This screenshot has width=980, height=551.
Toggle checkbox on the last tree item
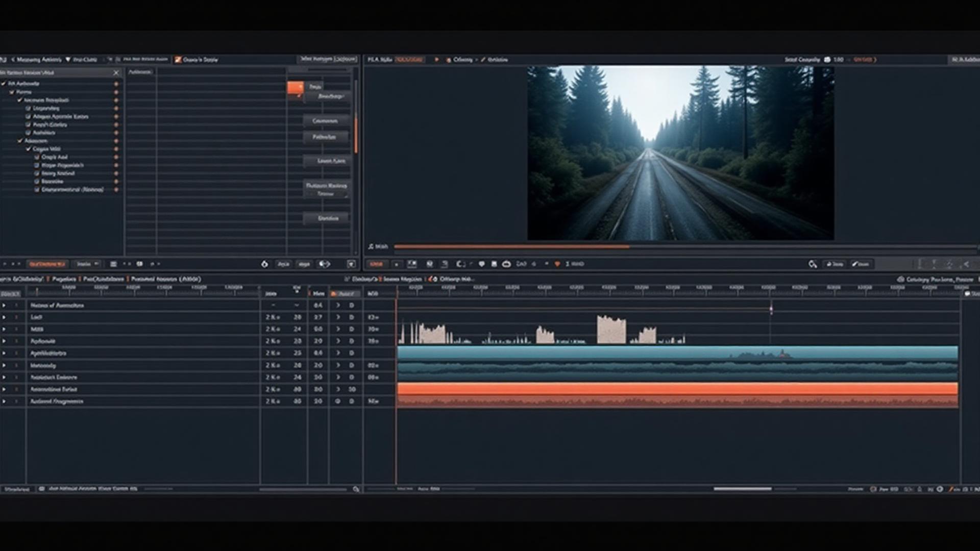[x=37, y=189]
